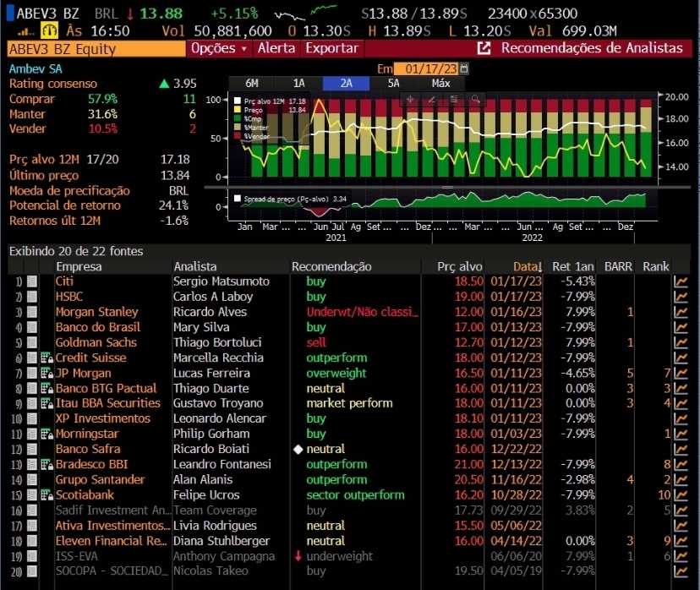This screenshot has width=700, height=590.
Task: Click the Empresa column header
Action: click(x=79, y=267)
